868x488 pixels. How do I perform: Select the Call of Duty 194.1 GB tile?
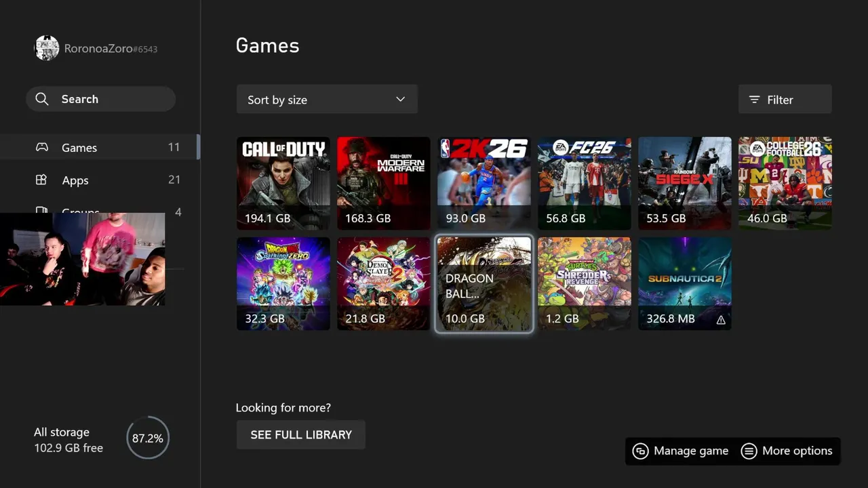tap(283, 183)
